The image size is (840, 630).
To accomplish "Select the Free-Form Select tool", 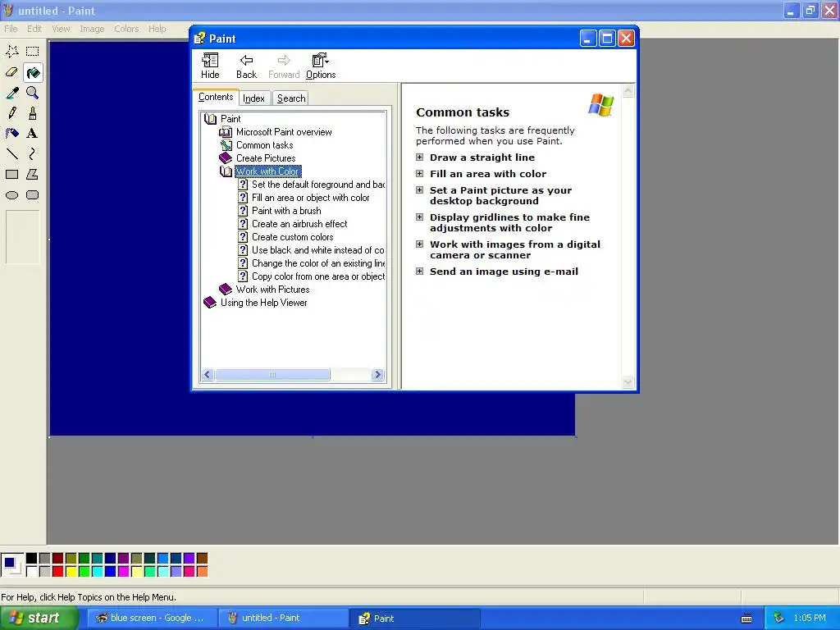I will [11, 52].
